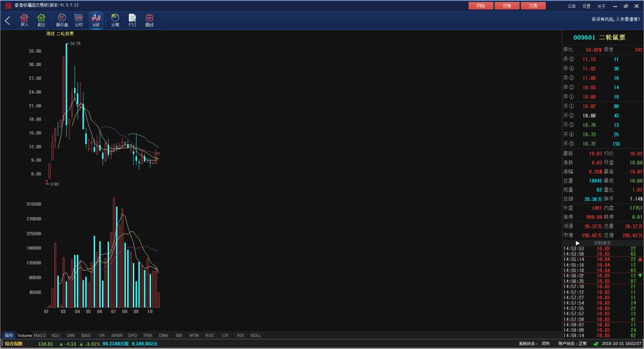This screenshot has height=349, width=644.
Task: Restore down the trading window
Action: (x=626, y=6)
